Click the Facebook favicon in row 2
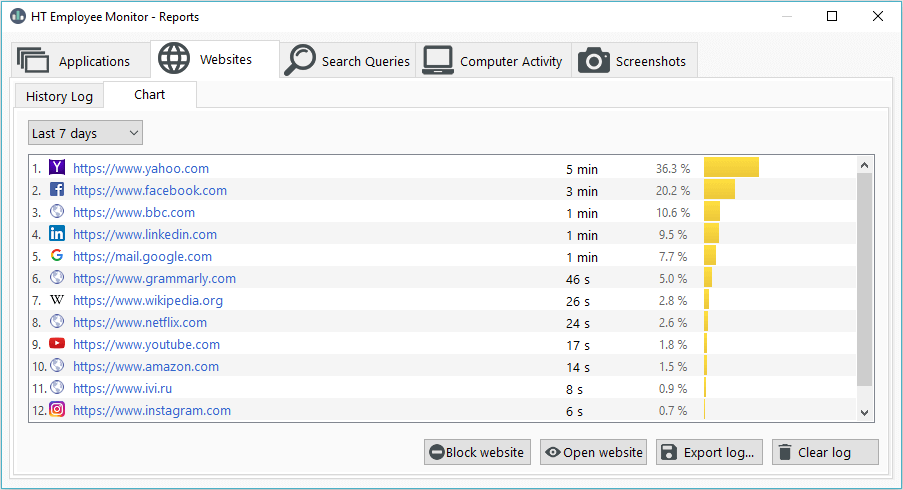 point(56,189)
